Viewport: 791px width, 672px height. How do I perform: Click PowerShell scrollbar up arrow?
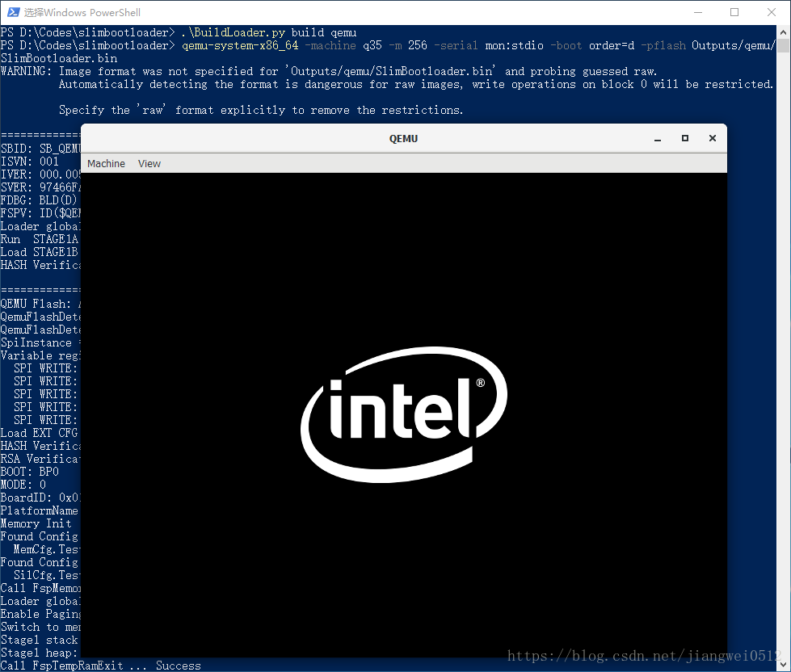(x=784, y=32)
